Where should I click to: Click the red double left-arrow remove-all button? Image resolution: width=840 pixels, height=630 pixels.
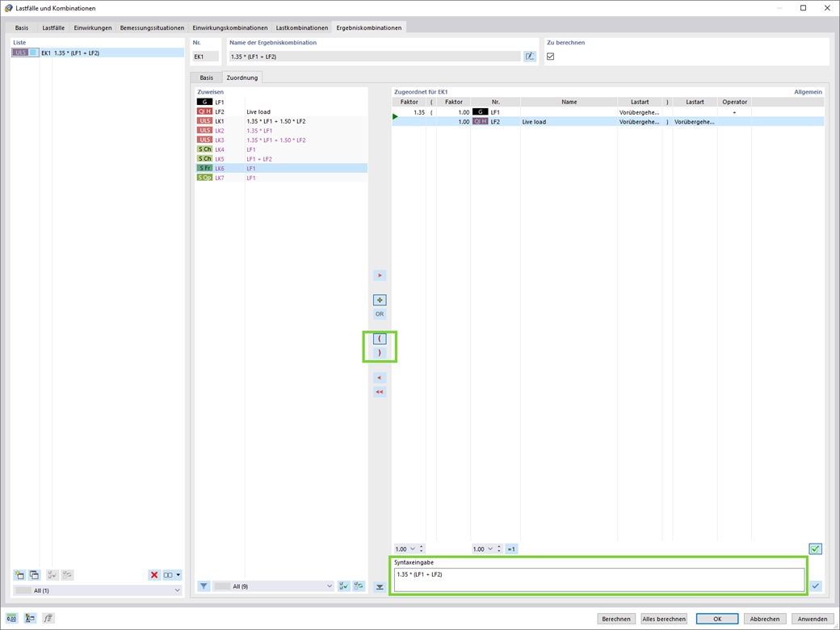click(380, 392)
